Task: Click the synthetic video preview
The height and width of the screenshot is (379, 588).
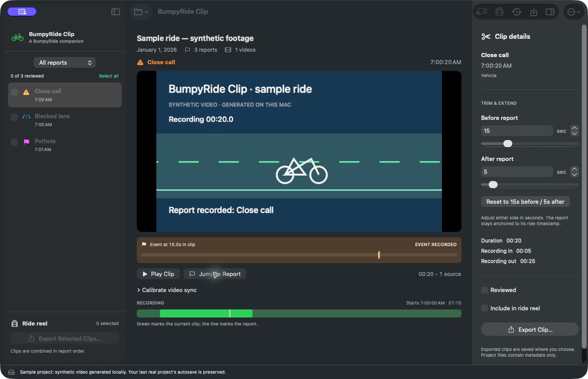Action: pos(299,151)
